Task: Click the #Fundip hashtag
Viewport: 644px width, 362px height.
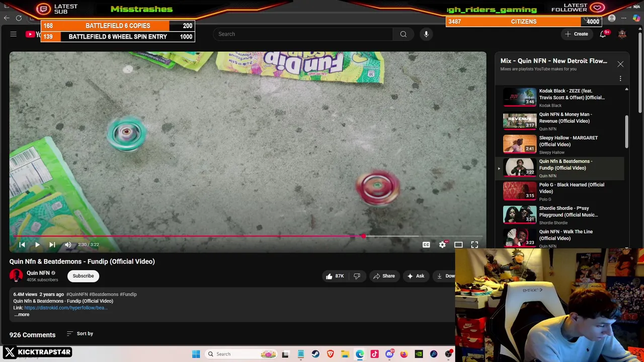Action: 128,295
